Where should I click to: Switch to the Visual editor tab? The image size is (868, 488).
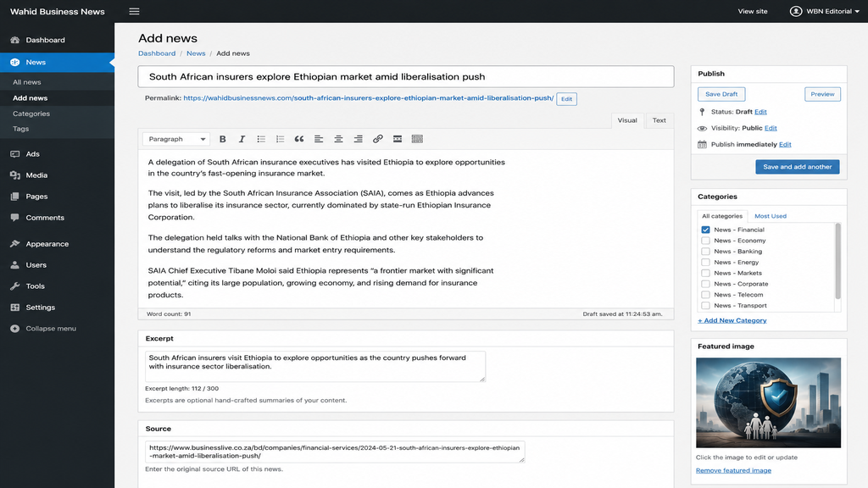pos(627,120)
